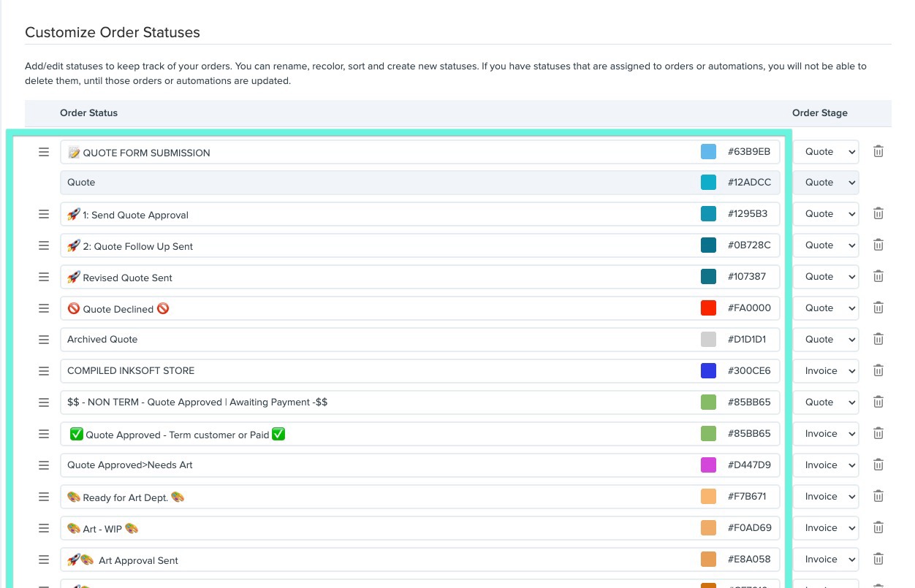Click drag handle for NON TERM Quote Approved row
The height and width of the screenshot is (588, 915).
point(44,402)
